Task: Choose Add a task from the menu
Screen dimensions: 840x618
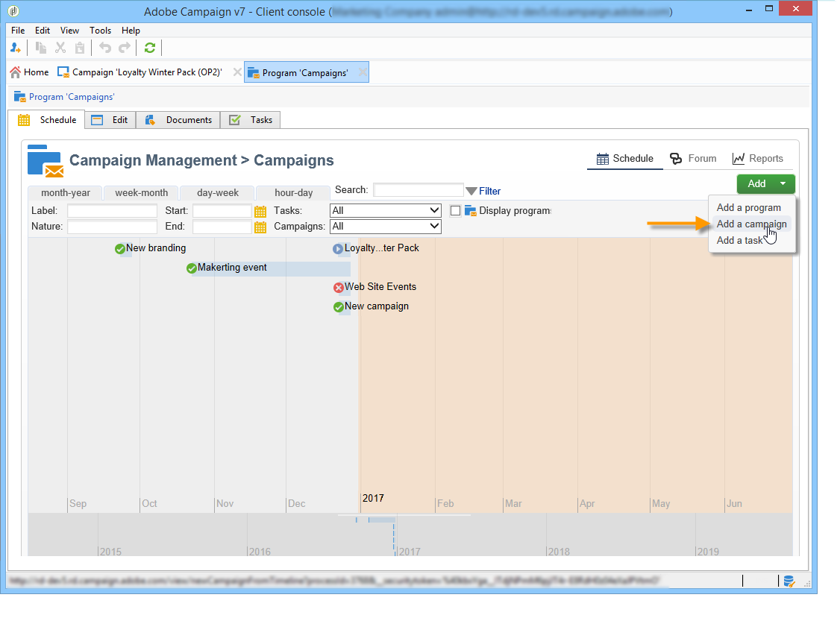Action: tap(740, 241)
